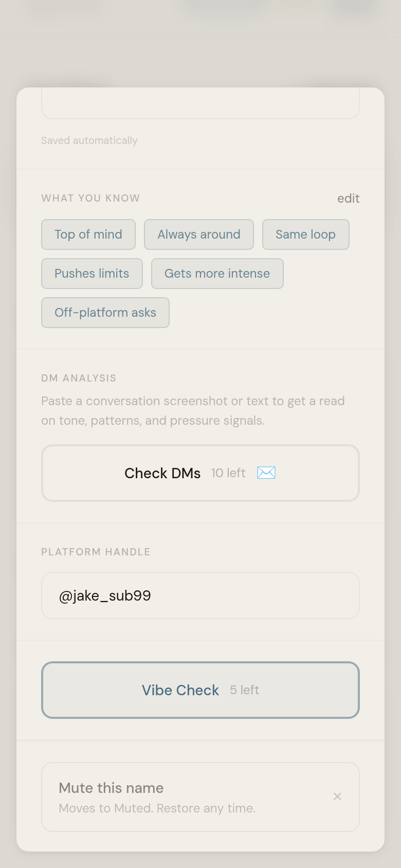
Task: Select the "Gets more intense" chip
Action: 217,274
